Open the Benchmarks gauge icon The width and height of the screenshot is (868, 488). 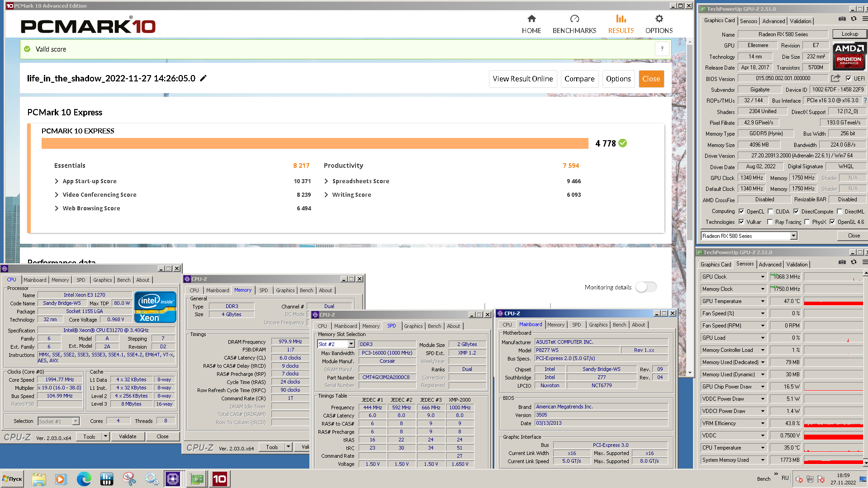click(x=574, y=19)
